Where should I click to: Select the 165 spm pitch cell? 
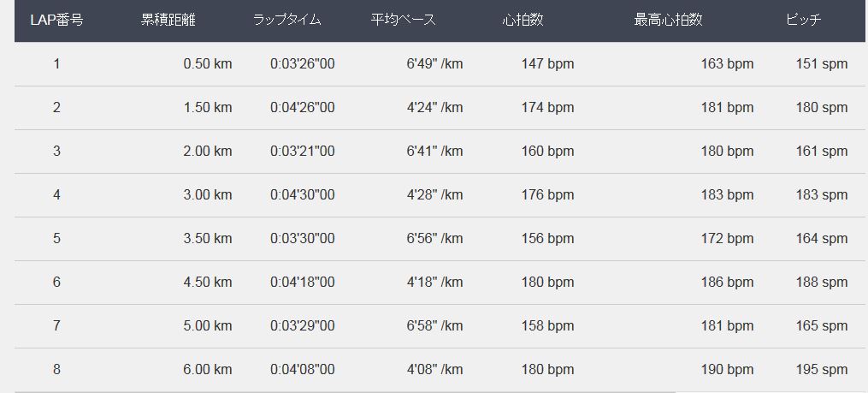822,326
